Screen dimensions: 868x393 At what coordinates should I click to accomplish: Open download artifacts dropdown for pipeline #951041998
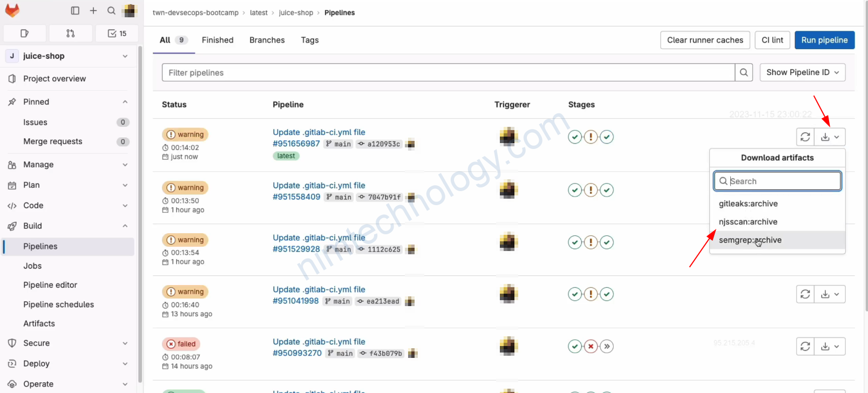point(830,294)
